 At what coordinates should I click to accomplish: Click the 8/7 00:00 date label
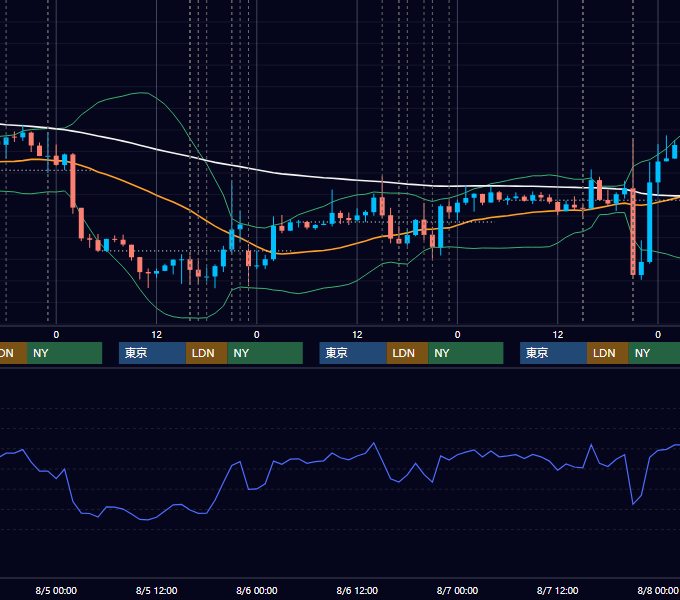pyautogui.click(x=457, y=590)
